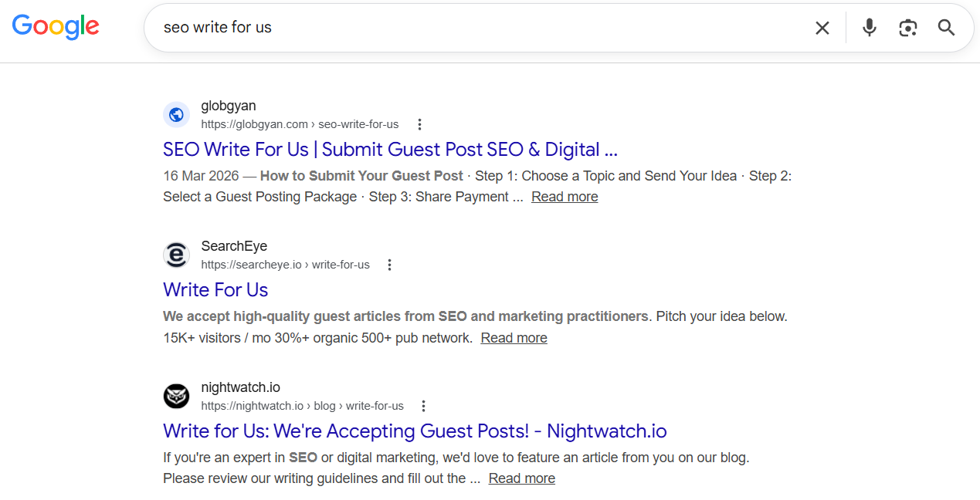This screenshot has width=980, height=500.
Task: Clear the search query with the X icon
Action: point(822,28)
